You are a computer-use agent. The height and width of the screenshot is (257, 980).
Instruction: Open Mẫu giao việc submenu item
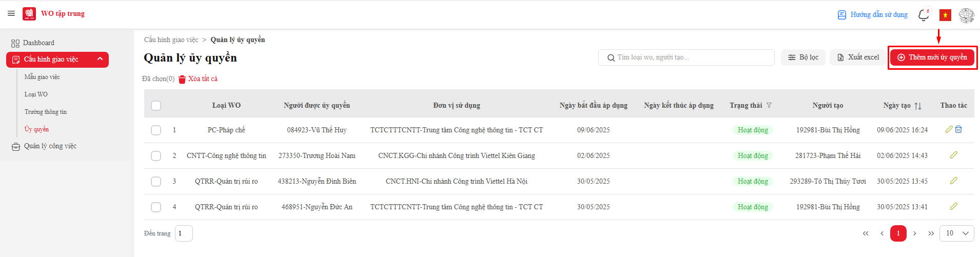tap(42, 77)
